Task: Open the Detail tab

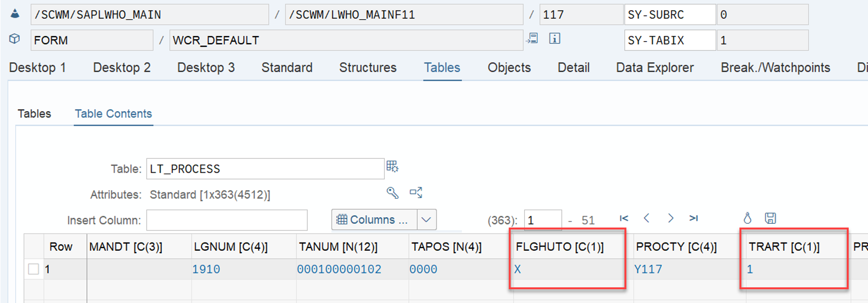Action: pos(573,68)
